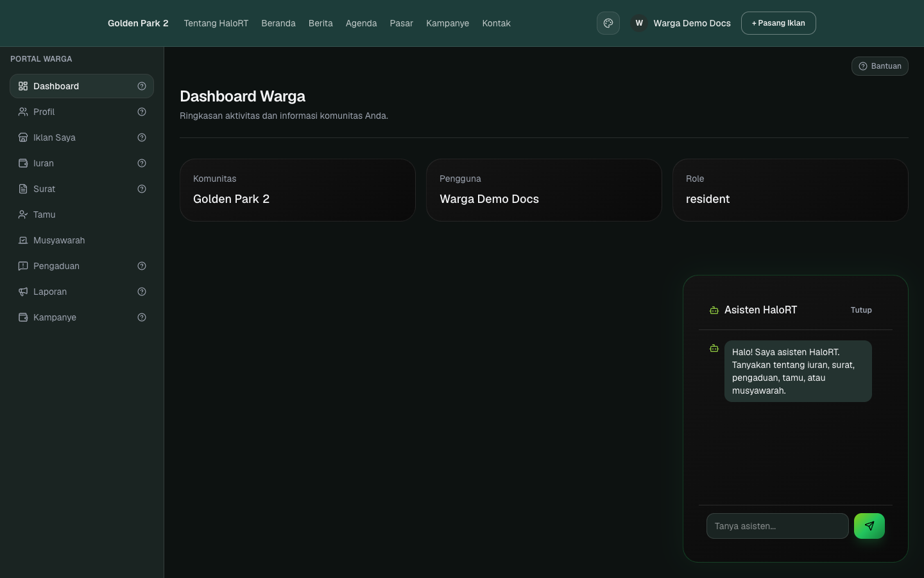Screen dimensions: 924x578
Task: Click the help icon next to Pengaduan
Action: (142, 266)
